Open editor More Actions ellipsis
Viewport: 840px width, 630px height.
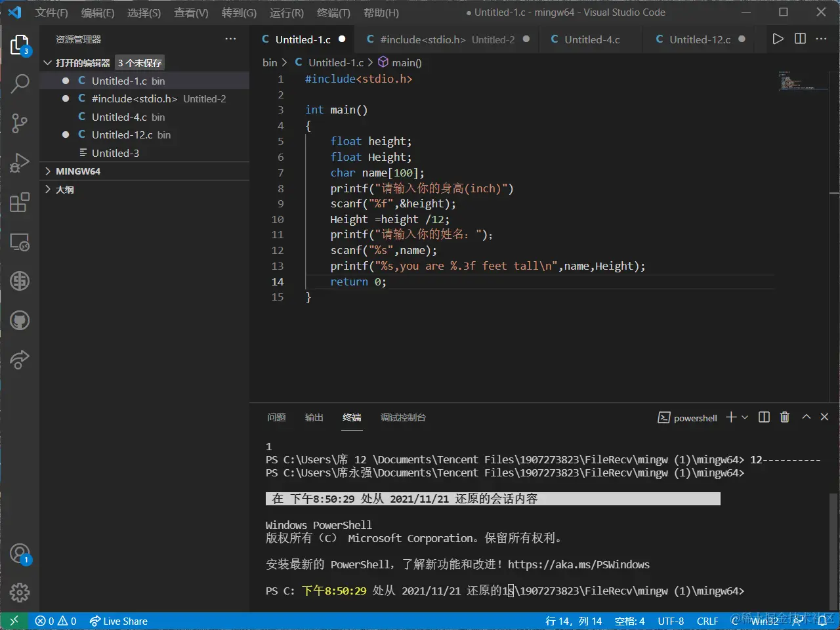[x=821, y=39]
